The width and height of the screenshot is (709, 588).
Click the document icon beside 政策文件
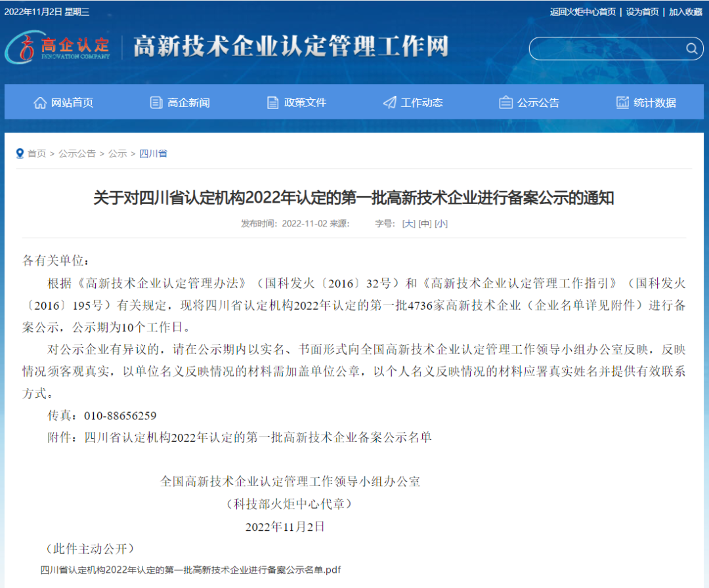[273, 102]
